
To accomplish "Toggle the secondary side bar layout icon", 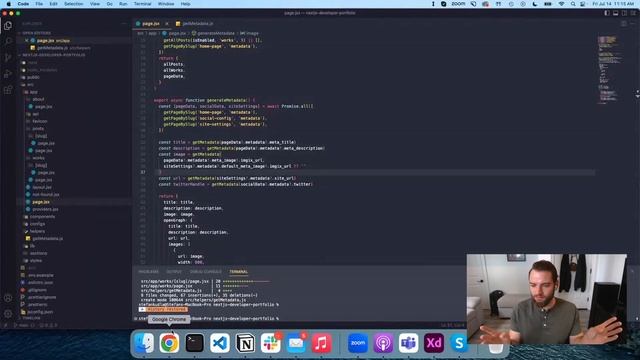I will click(624, 13).
